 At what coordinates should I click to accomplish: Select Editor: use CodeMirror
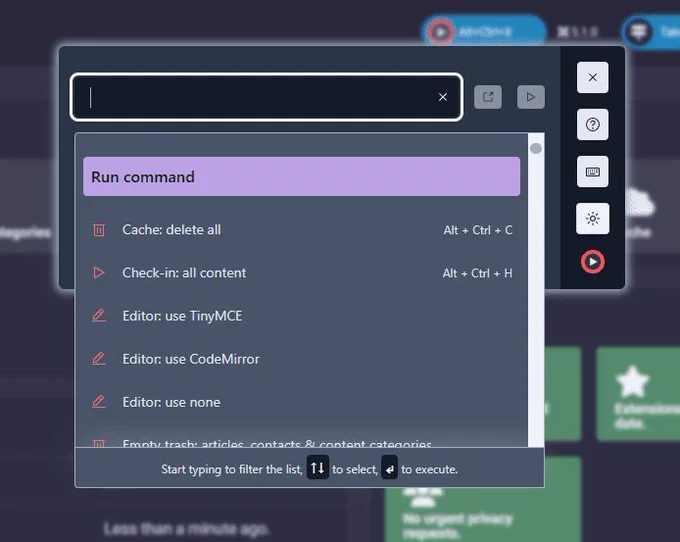tap(301, 359)
